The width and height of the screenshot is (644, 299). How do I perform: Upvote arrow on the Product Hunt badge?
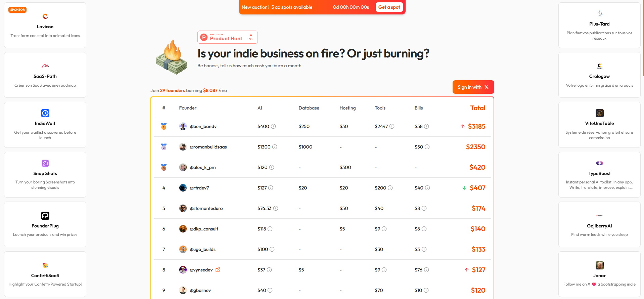click(251, 35)
